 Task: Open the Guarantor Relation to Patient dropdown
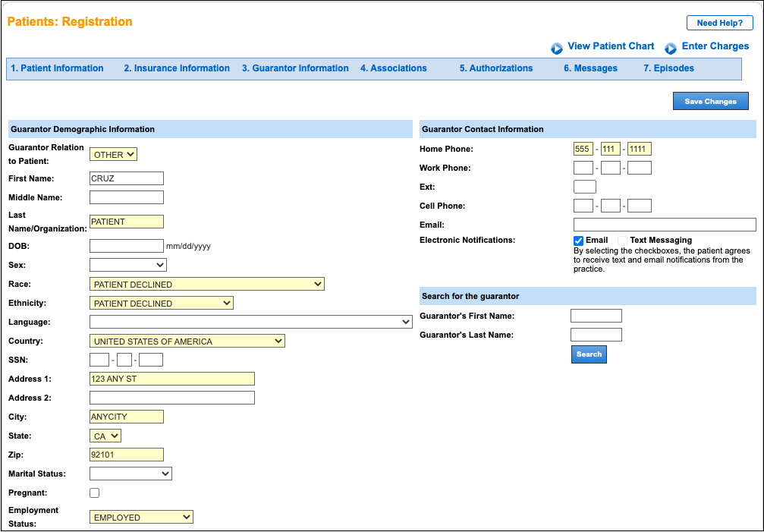[112, 154]
